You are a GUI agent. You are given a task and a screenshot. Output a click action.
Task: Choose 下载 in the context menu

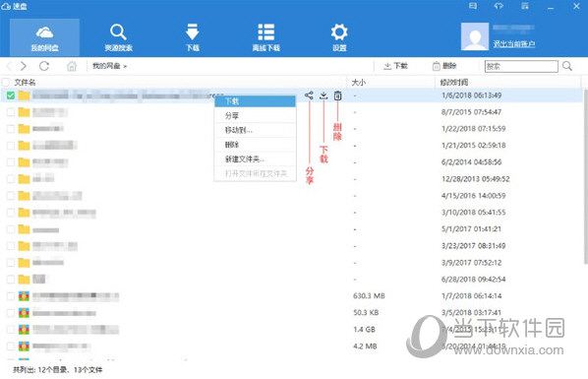[x=255, y=101]
